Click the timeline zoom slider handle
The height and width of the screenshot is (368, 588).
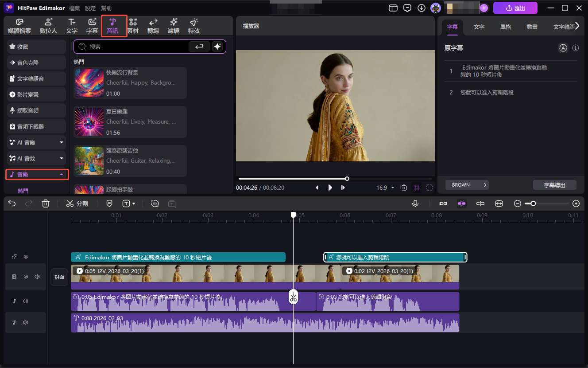(533, 204)
